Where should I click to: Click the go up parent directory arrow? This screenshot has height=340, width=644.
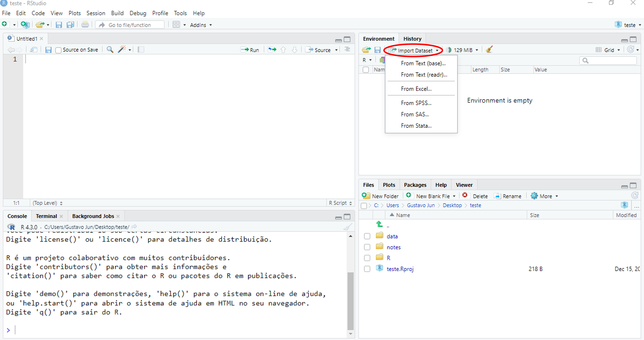pyautogui.click(x=379, y=224)
